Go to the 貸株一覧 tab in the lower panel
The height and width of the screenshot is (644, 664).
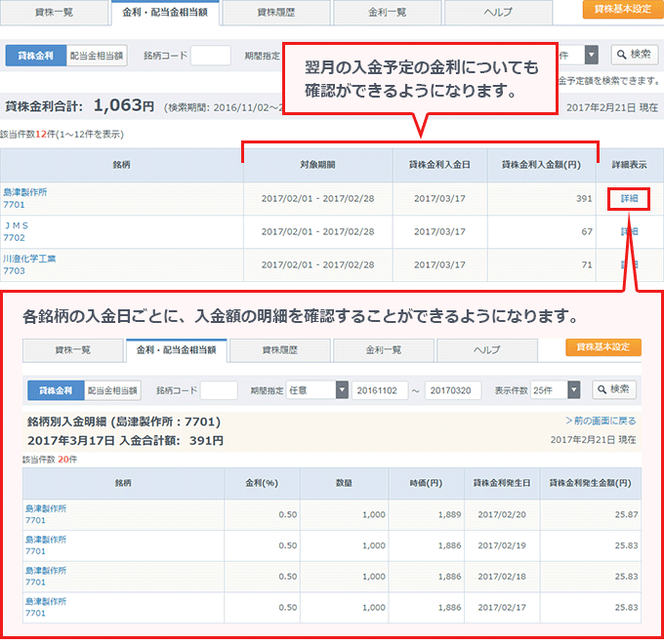(x=72, y=350)
